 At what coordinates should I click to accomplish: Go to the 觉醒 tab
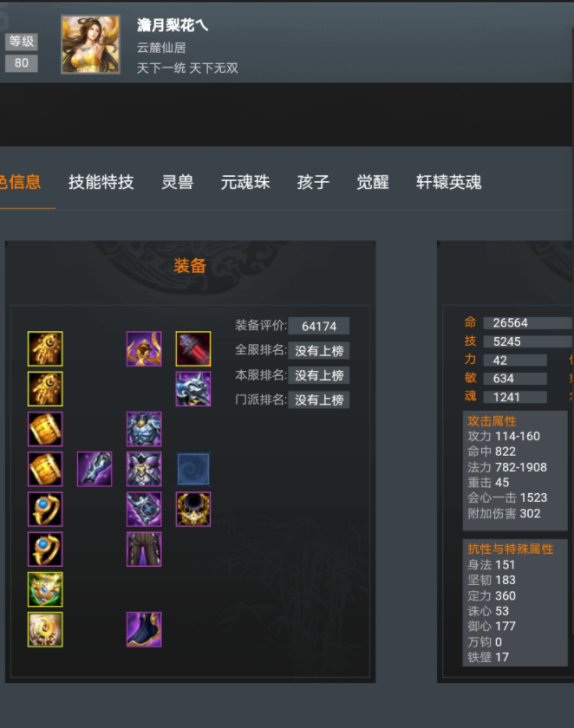373,182
